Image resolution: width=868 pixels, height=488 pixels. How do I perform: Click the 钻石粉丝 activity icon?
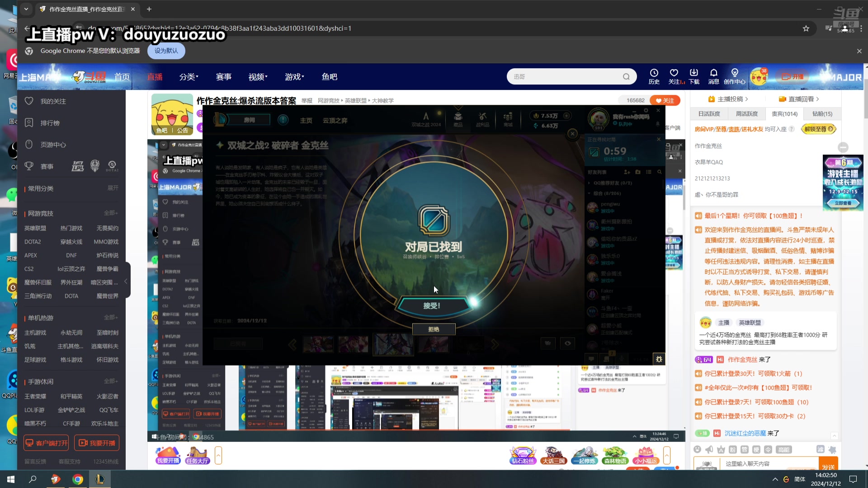tap(523, 455)
